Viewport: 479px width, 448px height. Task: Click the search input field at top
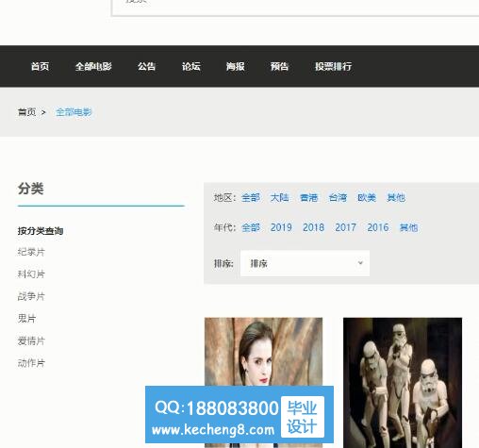(x=295, y=7)
